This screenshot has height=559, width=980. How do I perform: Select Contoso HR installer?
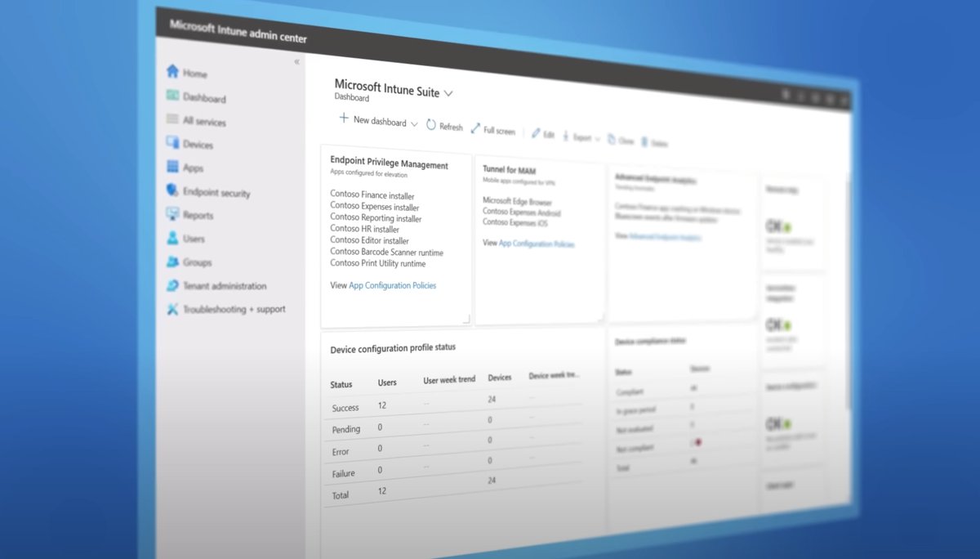[x=364, y=230]
